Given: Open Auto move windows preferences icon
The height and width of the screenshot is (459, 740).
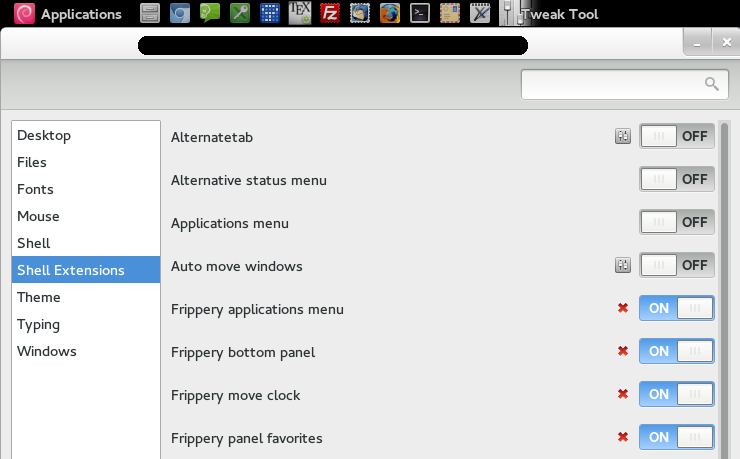Looking at the screenshot, I should (x=623, y=265).
